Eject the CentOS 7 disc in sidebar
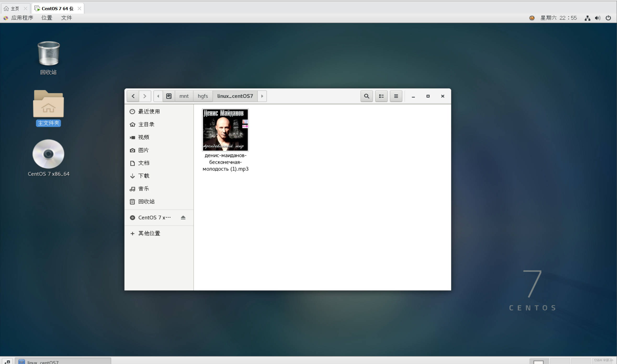 coord(183,217)
